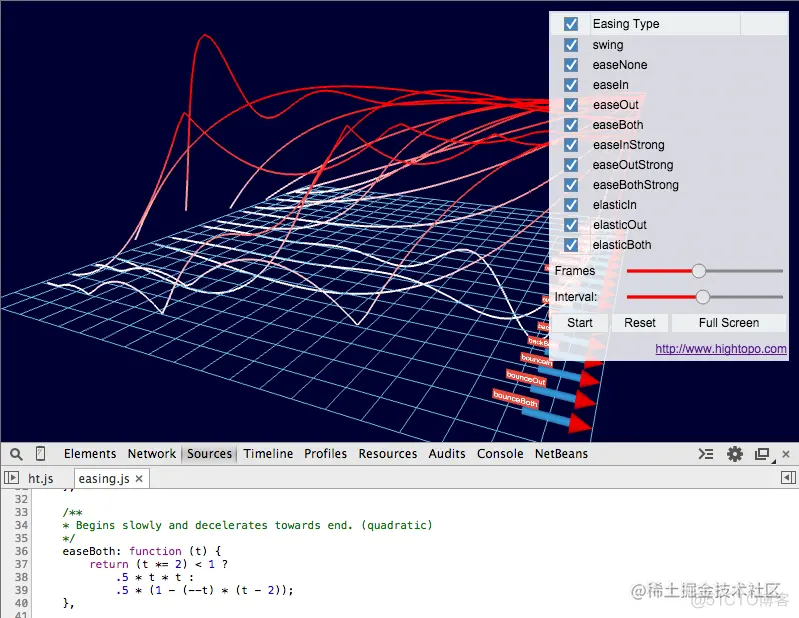
Task: Select the Sources tab
Action: 209,453
